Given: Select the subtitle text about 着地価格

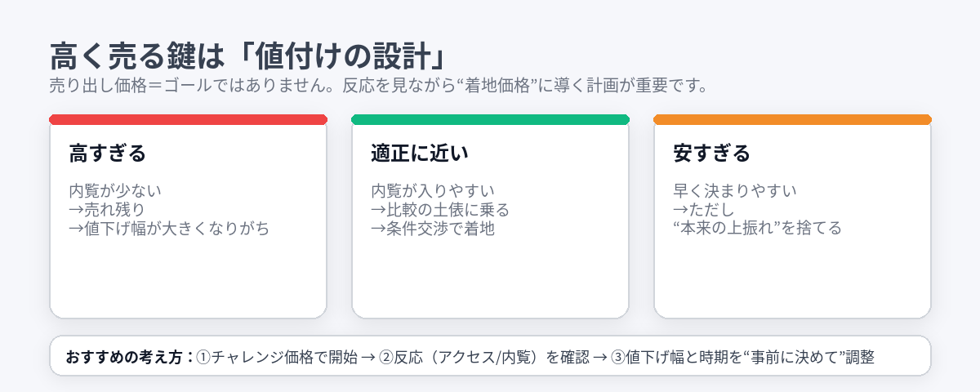Looking at the screenshot, I should [x=377, y=85].
